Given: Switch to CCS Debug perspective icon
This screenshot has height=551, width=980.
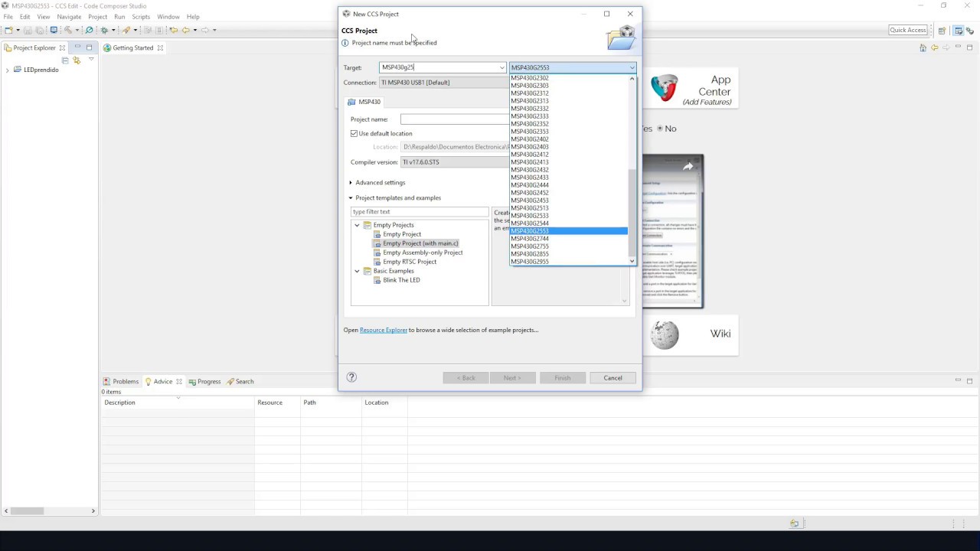Looking at the screenshot, I should tap(969, 31).
